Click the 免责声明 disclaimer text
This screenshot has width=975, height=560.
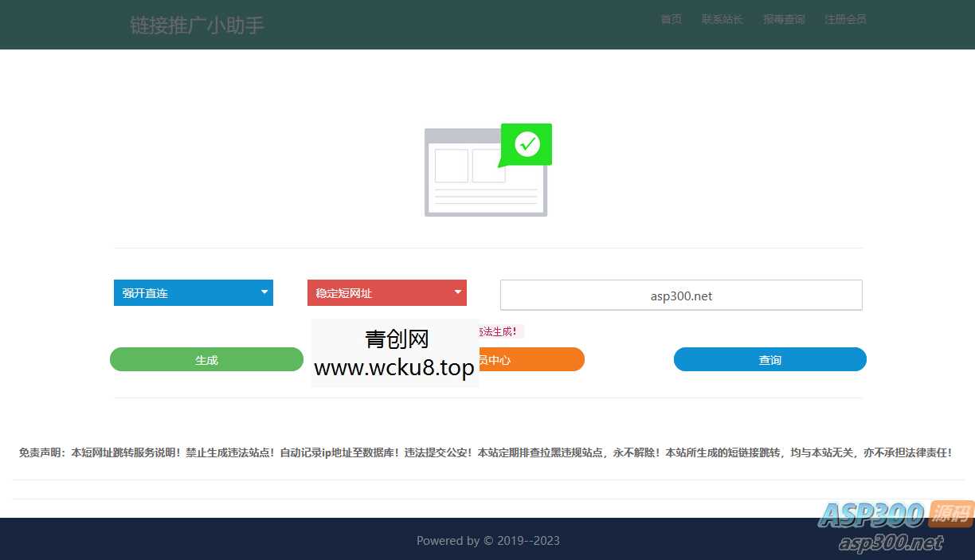487,452
